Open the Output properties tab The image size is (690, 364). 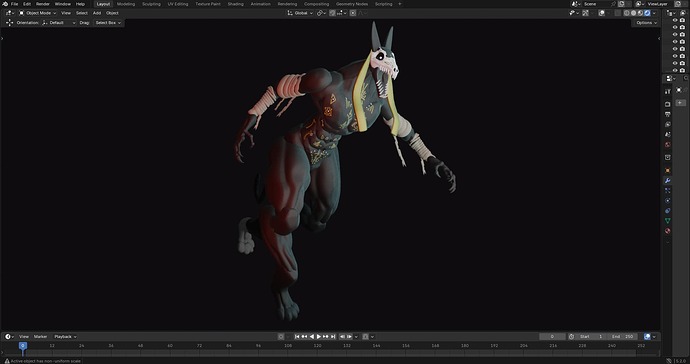tap(668, 114)
